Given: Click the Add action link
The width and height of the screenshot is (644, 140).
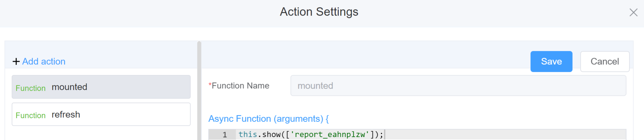Looking at the screenshot, I should tap(44, 61).
